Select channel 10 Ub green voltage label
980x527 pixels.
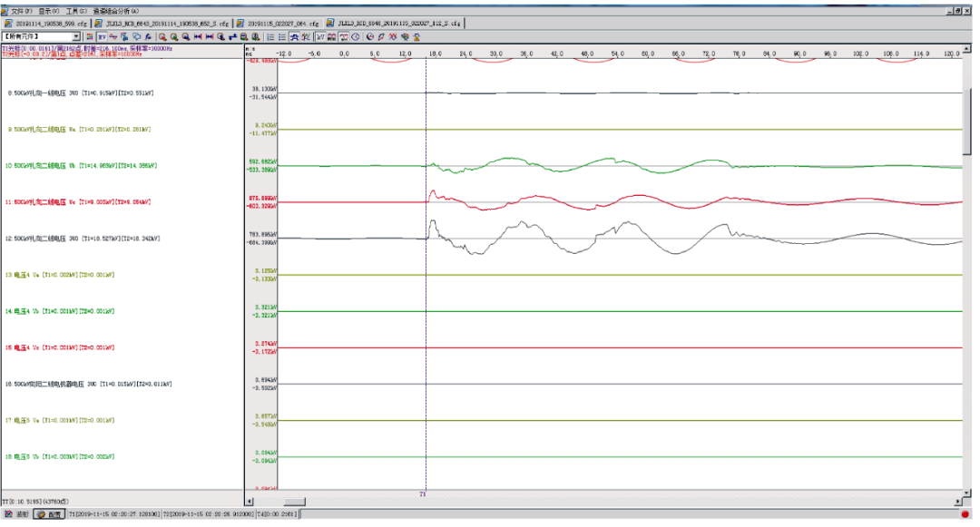pyautogui.click(x=82, y=165)
